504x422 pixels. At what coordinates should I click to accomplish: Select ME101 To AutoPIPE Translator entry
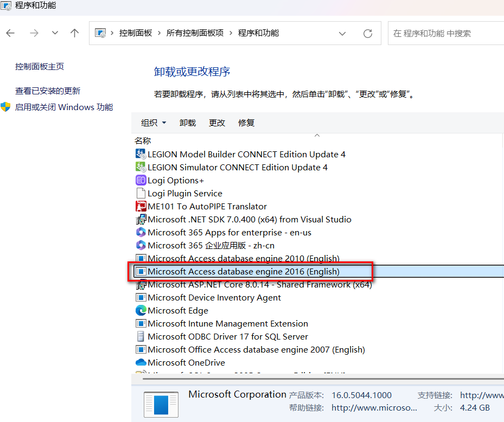[x=207, y=206]
